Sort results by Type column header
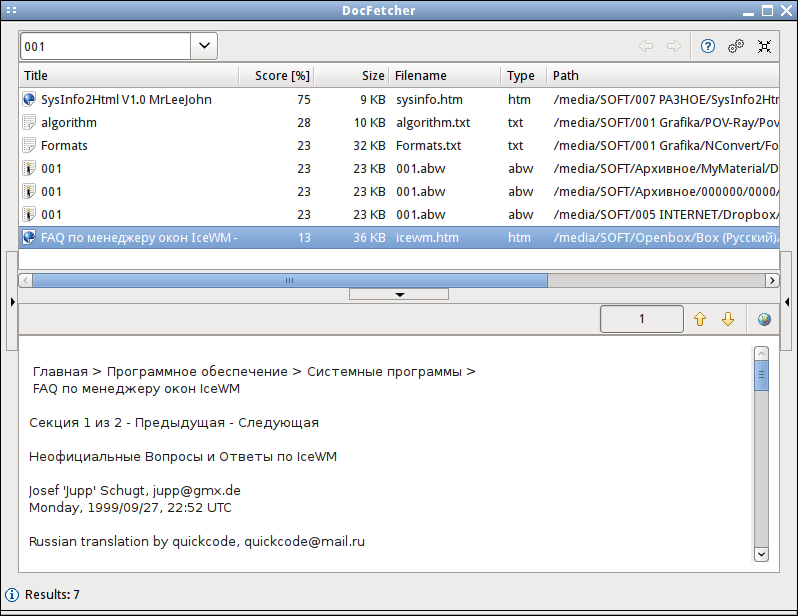 524,75
